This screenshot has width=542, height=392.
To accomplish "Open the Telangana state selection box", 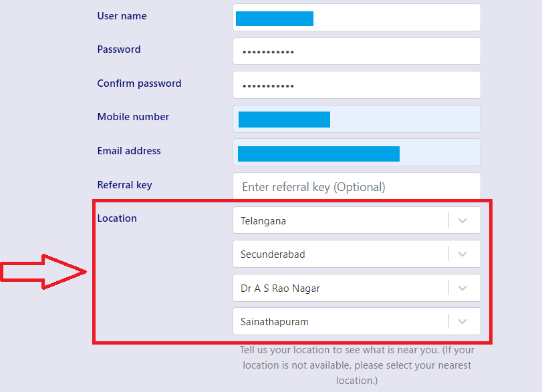I will pyautogui.click(x=341, y=220).
